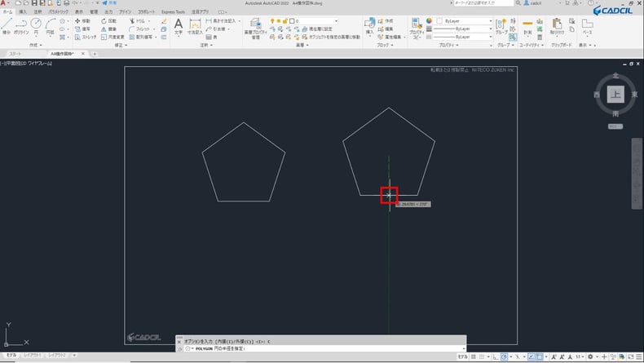Toggle Ortho mode in the status bar
The height and width of the screenshot is (363, 644).
click(x=495, y=357)
